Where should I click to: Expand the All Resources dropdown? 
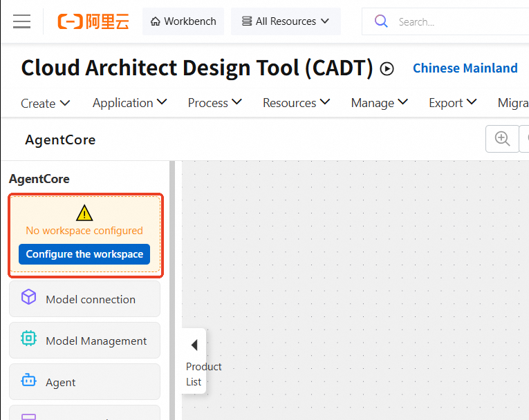click(x=286, y=21)
